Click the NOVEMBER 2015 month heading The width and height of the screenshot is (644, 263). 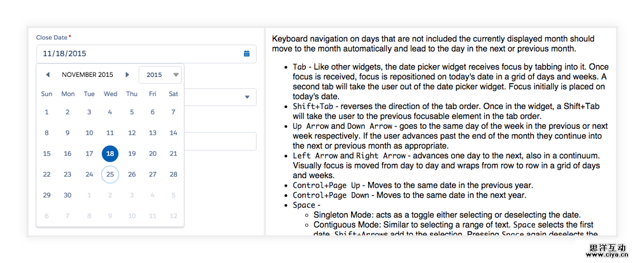point(87,75)
